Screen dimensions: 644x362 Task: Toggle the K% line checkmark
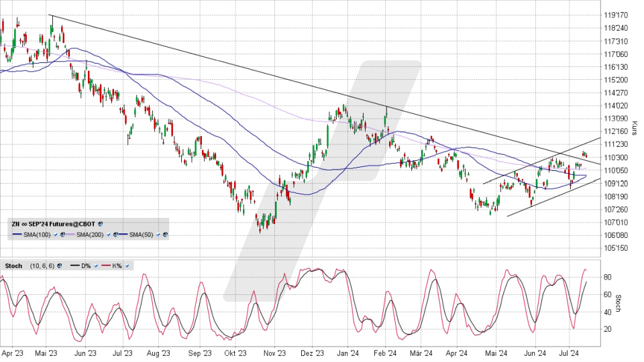coord(127,266)
